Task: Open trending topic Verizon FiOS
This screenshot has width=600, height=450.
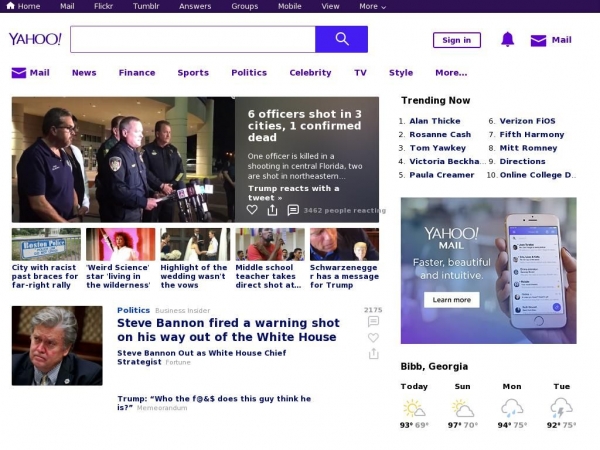Action: (x=527, y=121)
